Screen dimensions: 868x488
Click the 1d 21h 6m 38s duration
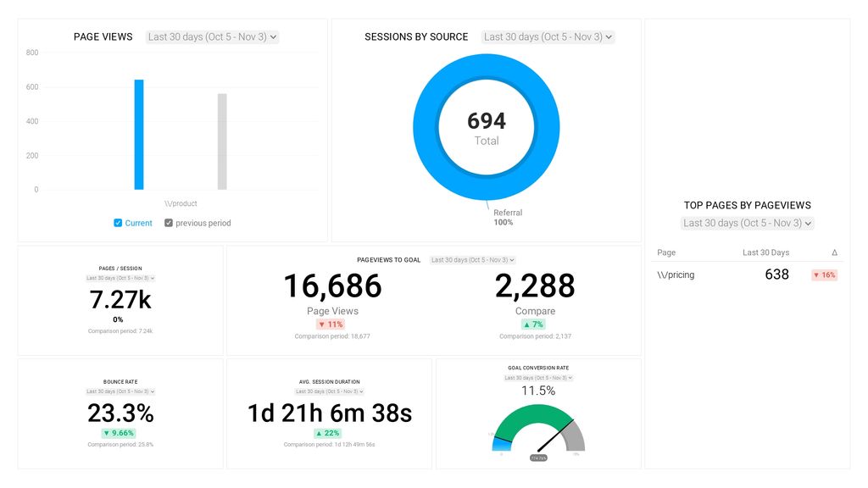pyautogui.click(x=330, y=413)
